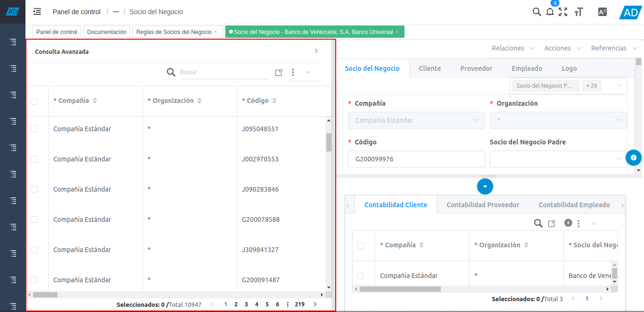This screenshot has width=644, height=312.
Task: Click the blue round collapse arrow button
Action: 485,186
